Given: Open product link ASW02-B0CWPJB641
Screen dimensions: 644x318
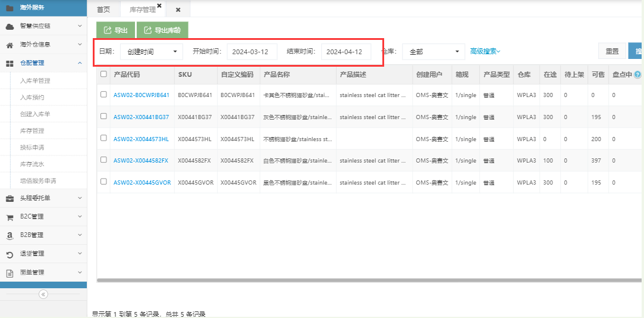Looking at the screenshot, I should (142, 95).
